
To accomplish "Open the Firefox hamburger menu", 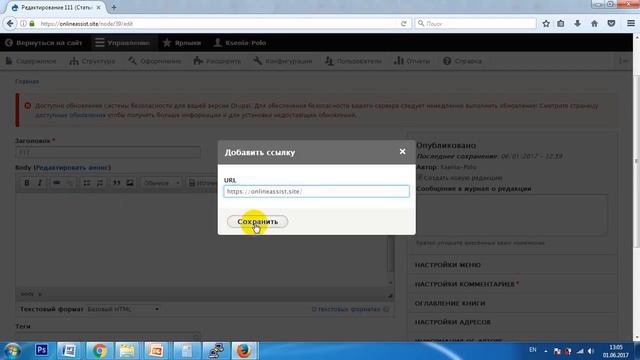I will pyautogui.click(x=631, y=24).
